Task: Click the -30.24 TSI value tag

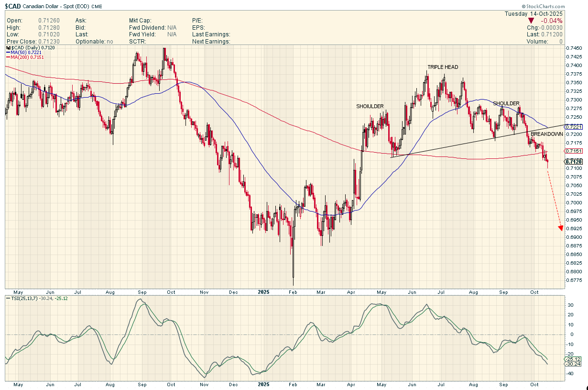Action: tap(573, 364)
